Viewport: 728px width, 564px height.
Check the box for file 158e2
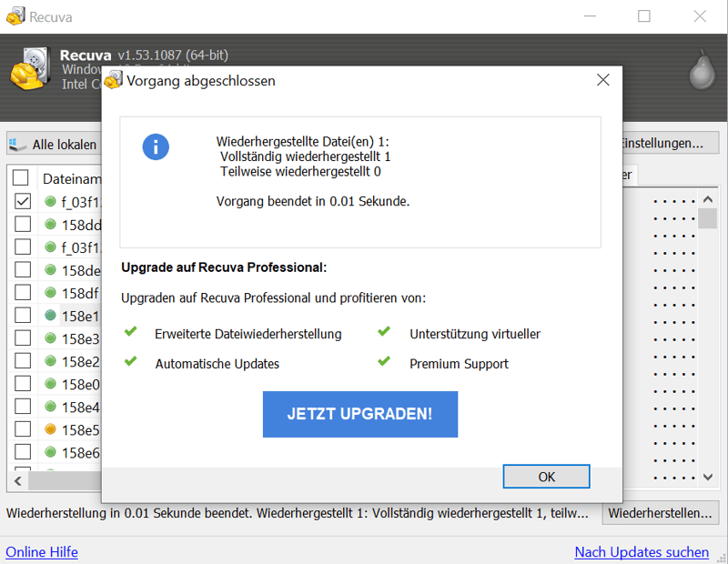click(23, 360)
